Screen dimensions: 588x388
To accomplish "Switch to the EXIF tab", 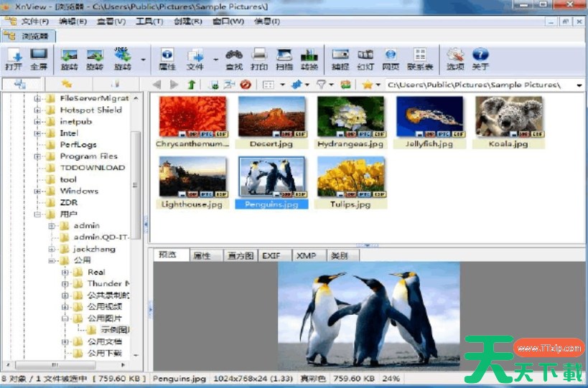I will [271, 255].
